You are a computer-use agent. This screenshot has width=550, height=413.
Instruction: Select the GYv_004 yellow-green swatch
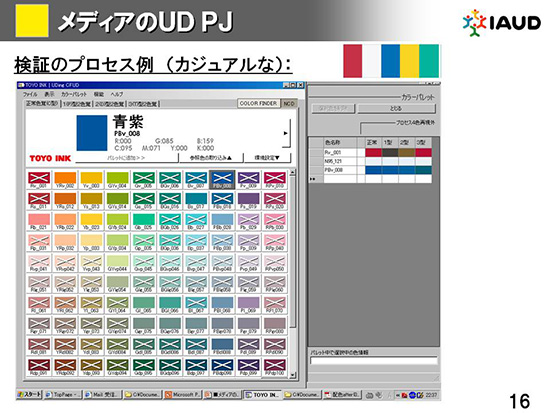(x=118, y=180)
